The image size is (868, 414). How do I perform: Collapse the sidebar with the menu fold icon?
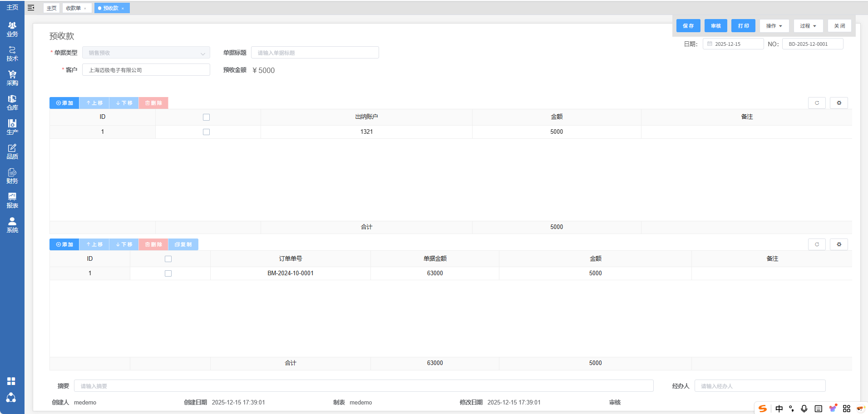coord(31,8)
